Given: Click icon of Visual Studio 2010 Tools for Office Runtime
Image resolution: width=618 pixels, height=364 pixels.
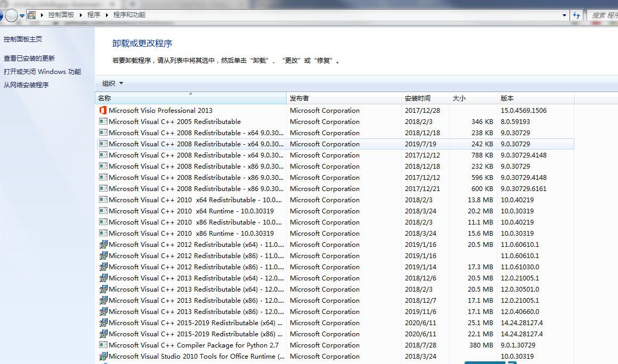Looking at the screenshot, I should (103, 356).
